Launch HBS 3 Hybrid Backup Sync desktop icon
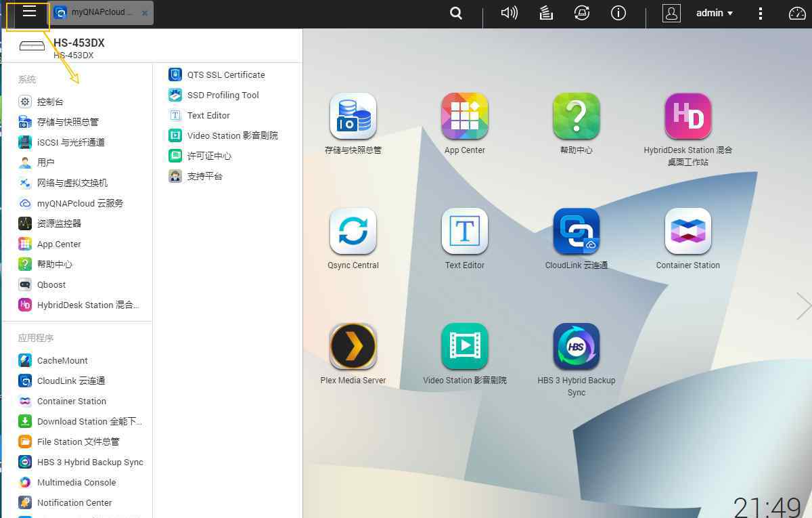 point(577,347)
